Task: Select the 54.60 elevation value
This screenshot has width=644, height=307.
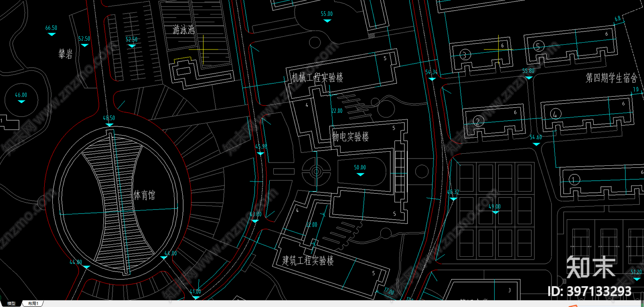Action: tap(536, 138)
